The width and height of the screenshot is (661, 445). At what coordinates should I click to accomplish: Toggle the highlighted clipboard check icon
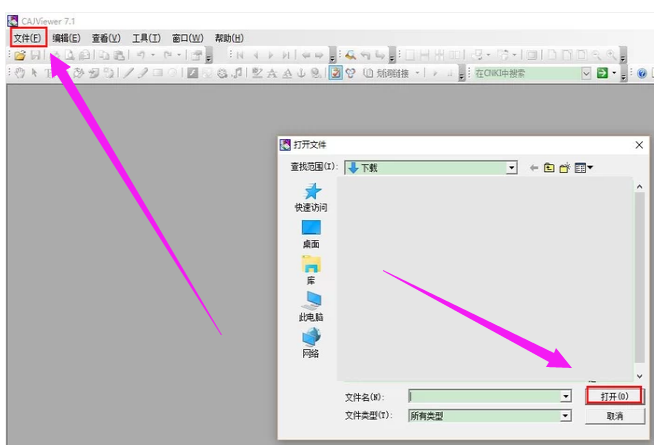pyautogui.click(x=336, y=73)
